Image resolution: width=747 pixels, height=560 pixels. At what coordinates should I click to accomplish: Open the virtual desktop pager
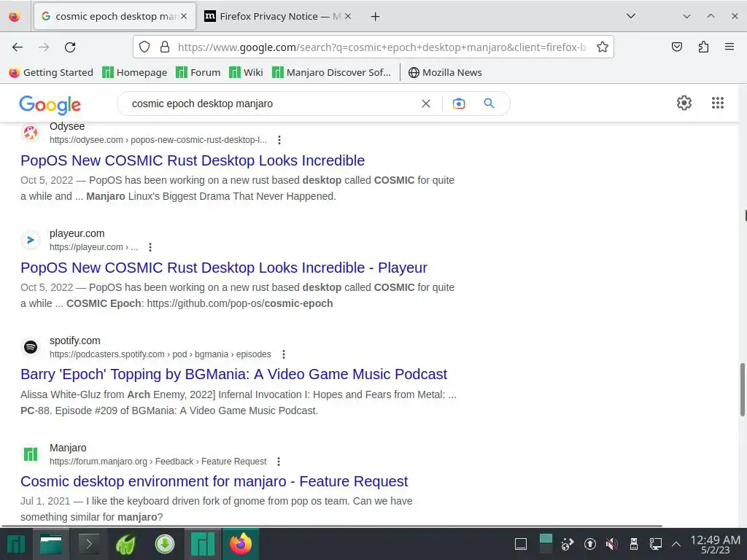546,544
